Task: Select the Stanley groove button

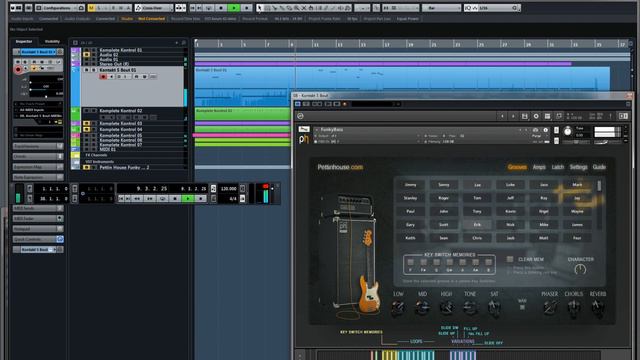Action: pyautogui.click(x=411, y=198)
